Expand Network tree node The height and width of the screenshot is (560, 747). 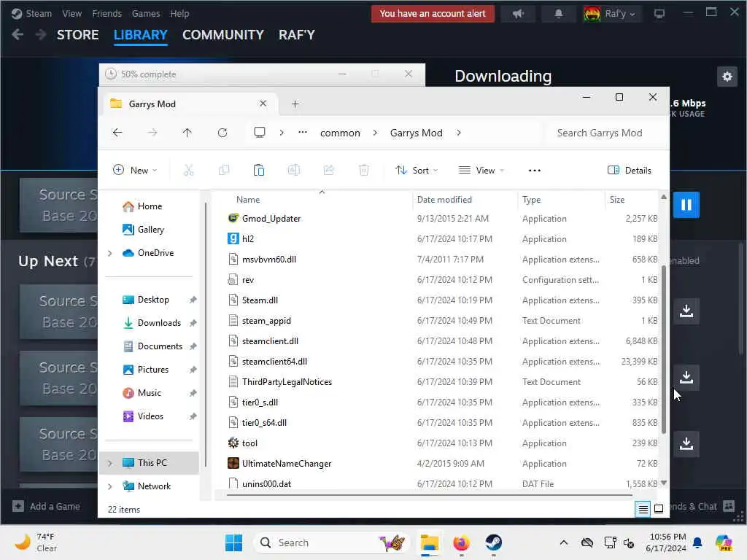pyautogui.click(x=110, y=486)
